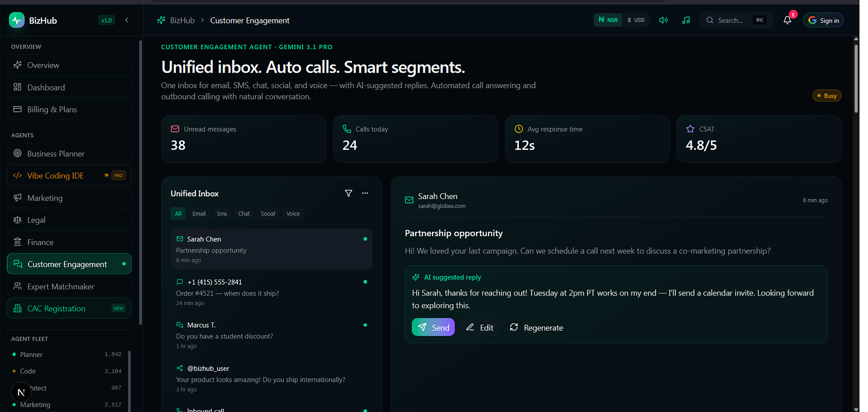Click the sidebar vertical scrollbar
Screen dimensions: 868x412
[x=140, y=183]
